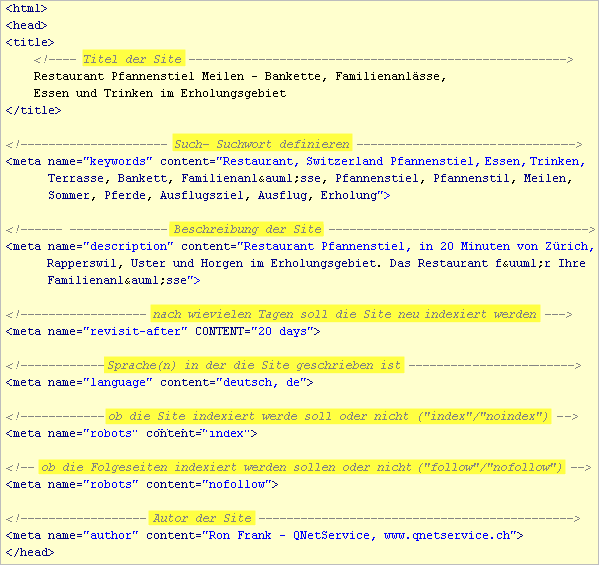Click 'www.qnetservice.ch' in the author content
Screen dimensions: 599x565
pos(447,535)
